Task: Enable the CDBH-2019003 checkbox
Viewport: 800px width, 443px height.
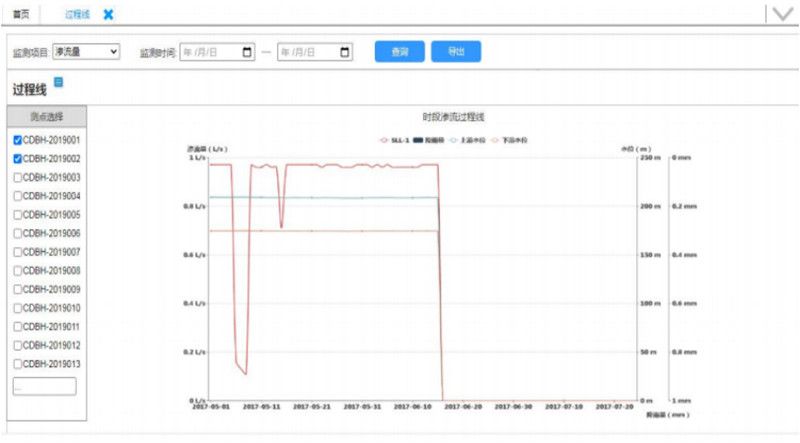Action: point(17,177)
